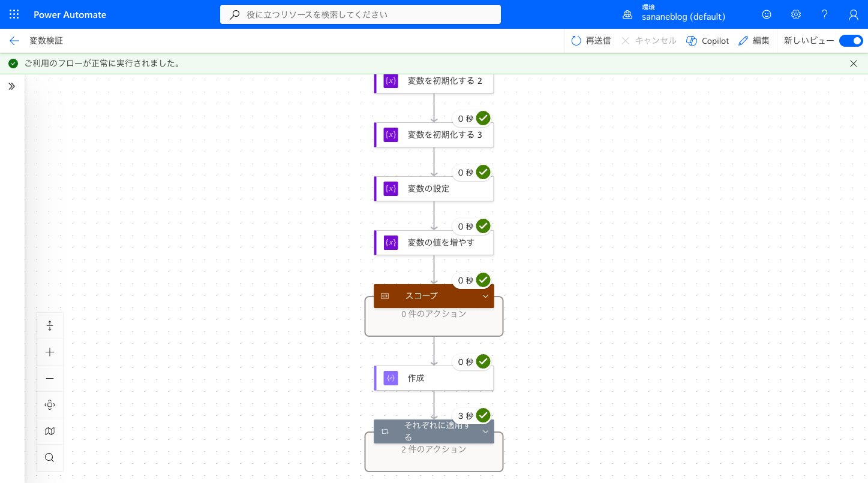Click the 再送信 button

591,41
